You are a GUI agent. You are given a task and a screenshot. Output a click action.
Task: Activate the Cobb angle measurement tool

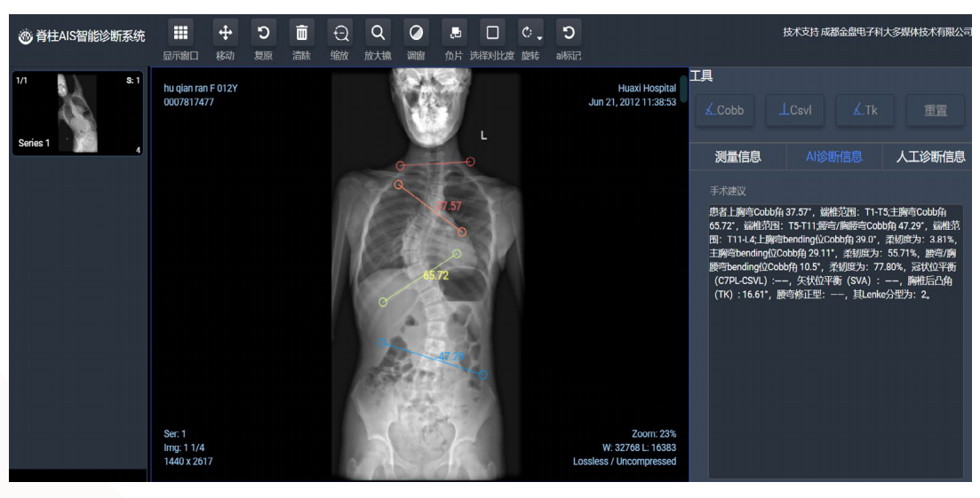pyautogui.click(x=724, y=110)
